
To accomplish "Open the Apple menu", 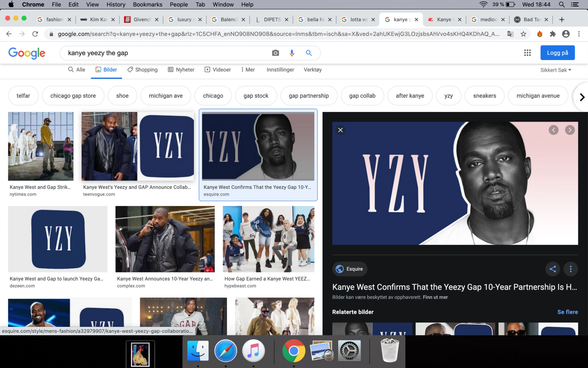I will pyautogui.click(x=11, y=5).
